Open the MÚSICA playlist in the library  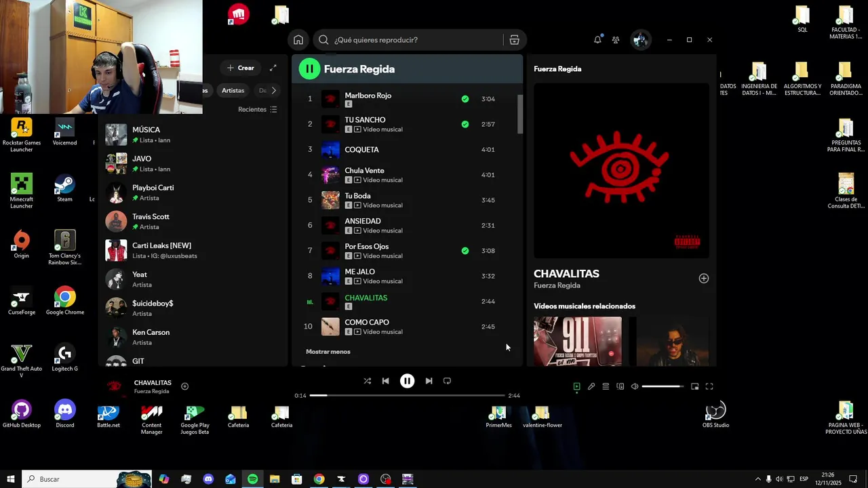(x=193, y=134)
